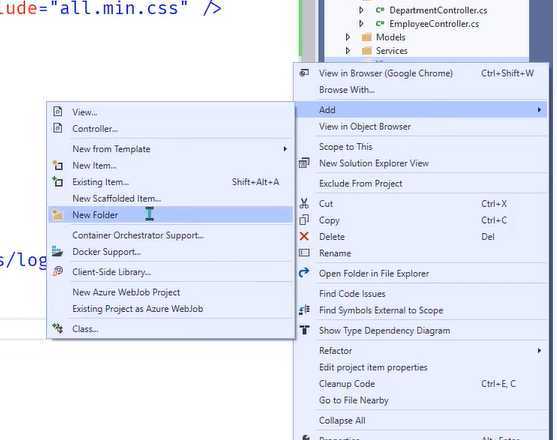This screenshot has height=440, width=557.
Task: Expand the Models folder
Action: [x=348, y=37]
